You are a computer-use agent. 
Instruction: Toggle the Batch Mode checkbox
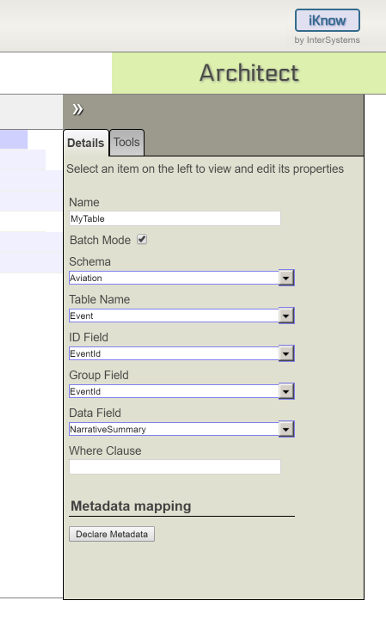point(142,239)
